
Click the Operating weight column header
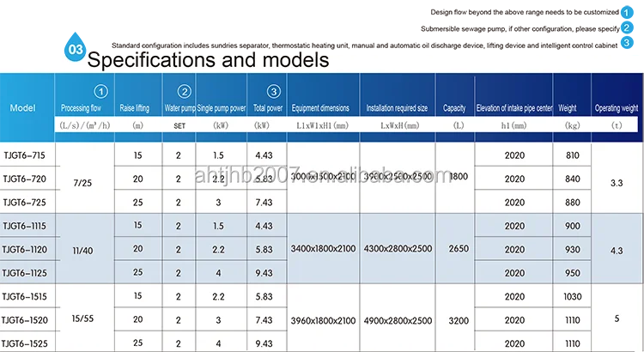tap(617, 108)
